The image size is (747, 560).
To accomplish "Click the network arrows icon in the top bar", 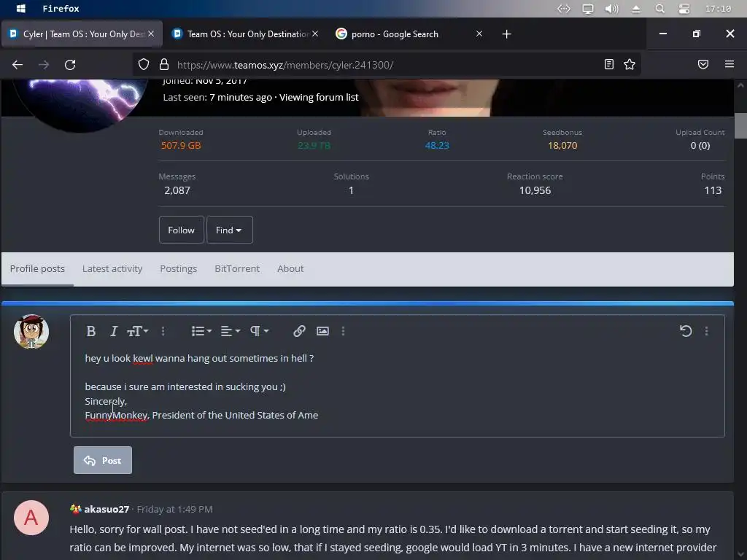I will (564, 9).
